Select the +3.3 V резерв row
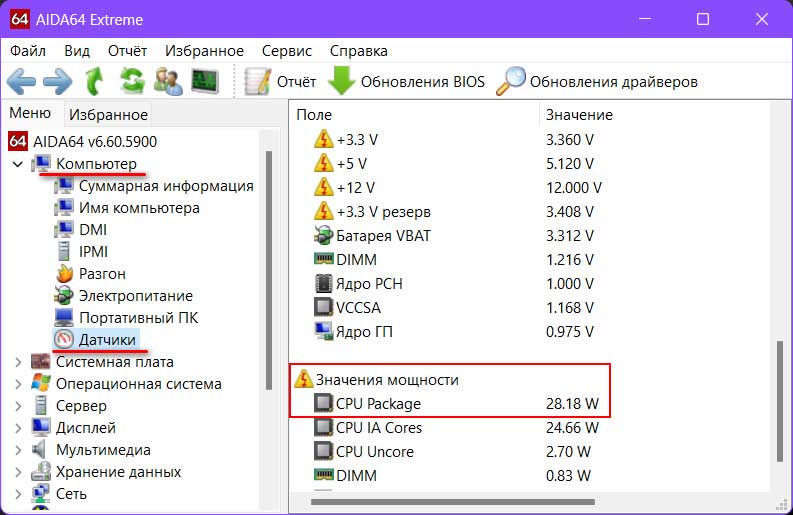The width and height of the screenshot is (793, 515). (453, 212)
